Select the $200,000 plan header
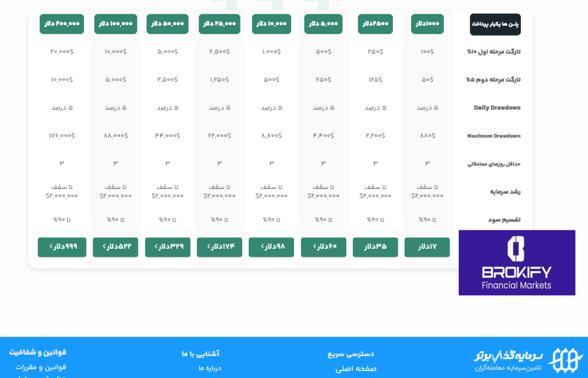The width and height of the screenshot is (588, 378). coord(61,24)
